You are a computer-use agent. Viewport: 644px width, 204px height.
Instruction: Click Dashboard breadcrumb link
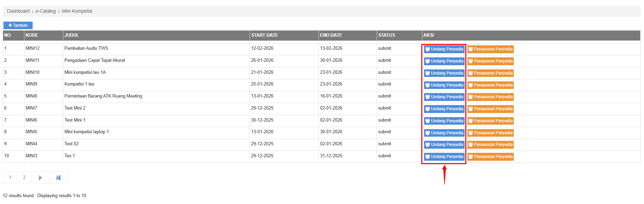tap(18, 11)
